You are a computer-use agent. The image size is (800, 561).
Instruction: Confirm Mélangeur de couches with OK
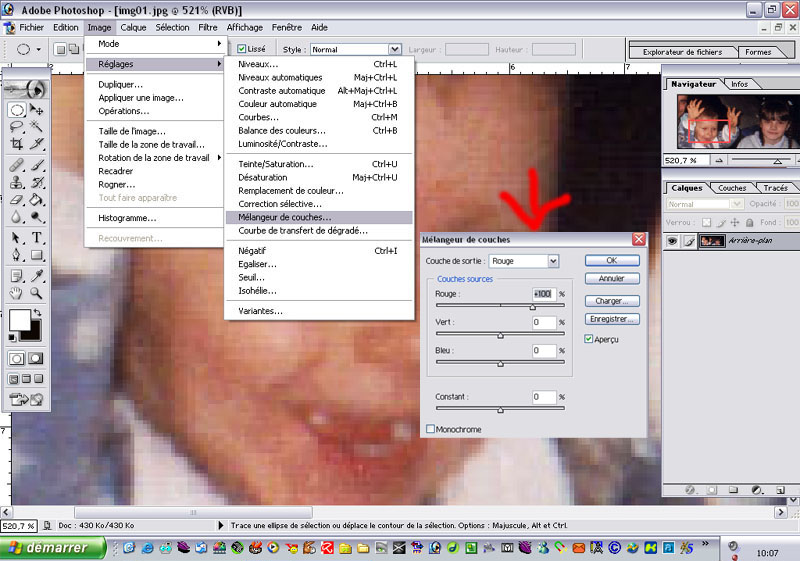pyautogui.click(x=612, y=260)
